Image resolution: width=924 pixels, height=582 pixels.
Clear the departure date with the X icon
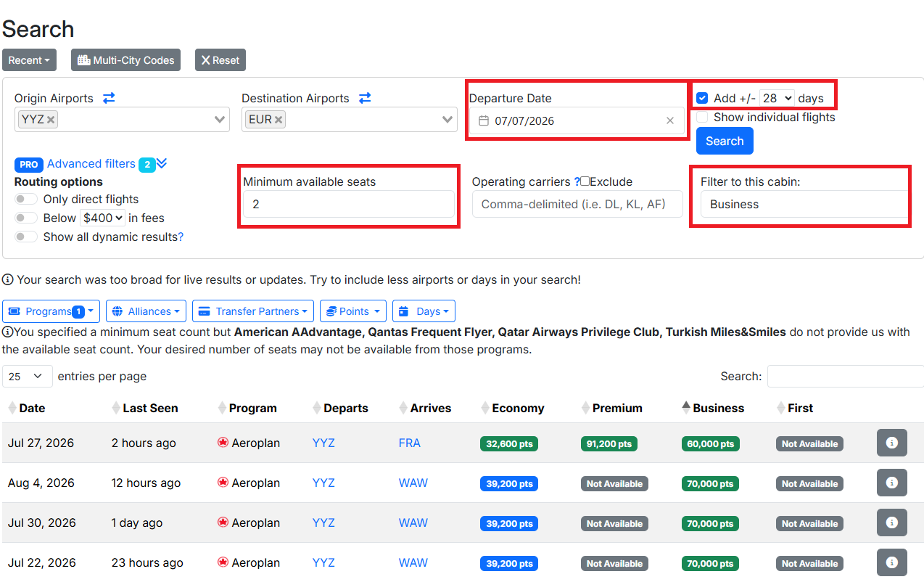670,121
